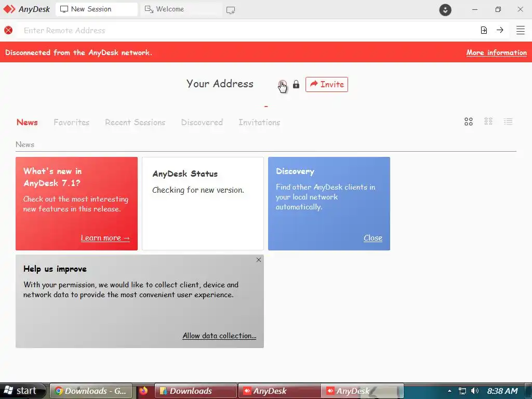Open the Invitations tab
The image size is (532, 399).
259,122
